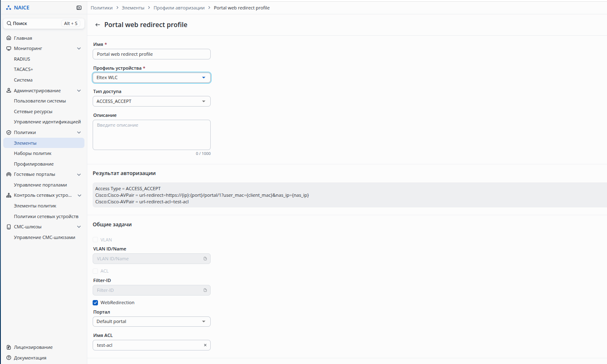This screenshot has width=607, height=364.
Task: Collapse the Мониторинг sidebar section
Action: point(79,48)
